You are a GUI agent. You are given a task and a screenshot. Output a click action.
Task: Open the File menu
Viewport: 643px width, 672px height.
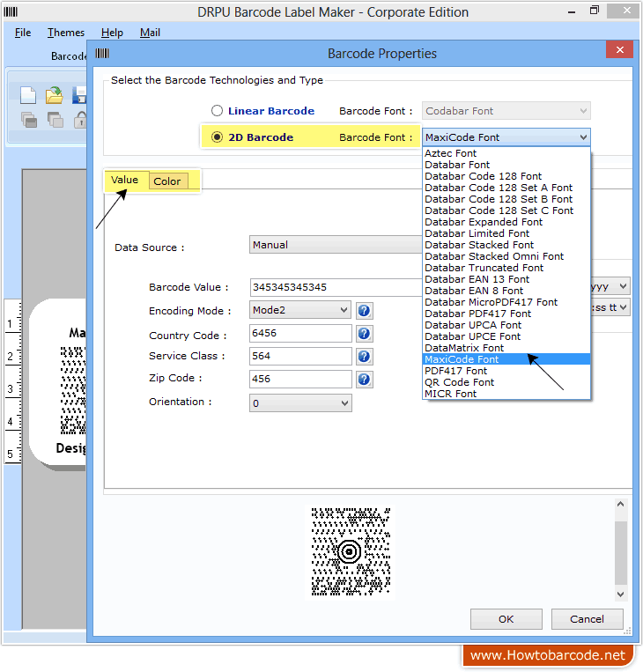click(23, 33)
